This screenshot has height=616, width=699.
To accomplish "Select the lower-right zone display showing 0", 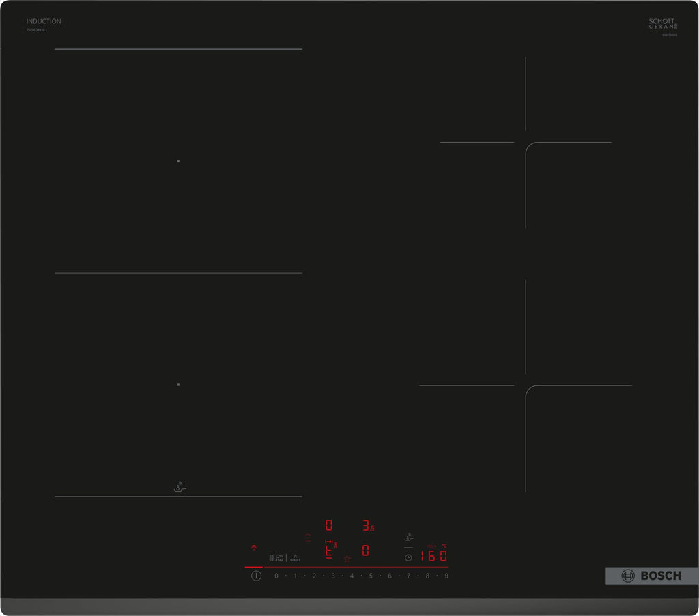I will pos(366,551).
